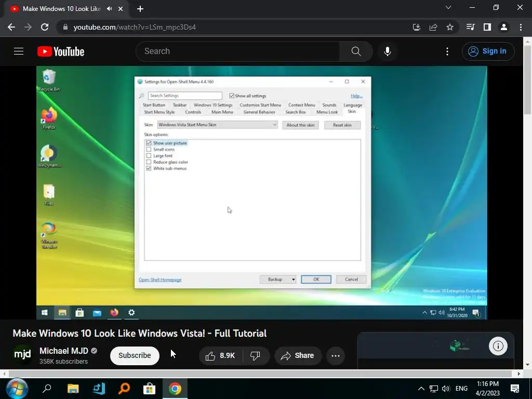The height and width of the screenshot is (399, 532).
Task: Click the horizontal scrollbar at page bottom
Action: (260, 374)
